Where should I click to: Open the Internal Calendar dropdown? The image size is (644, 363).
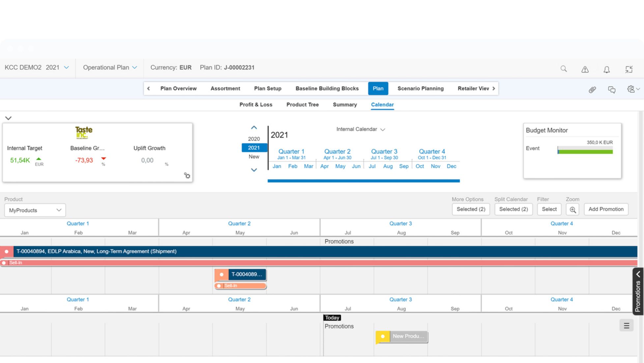tap(361, 129)
